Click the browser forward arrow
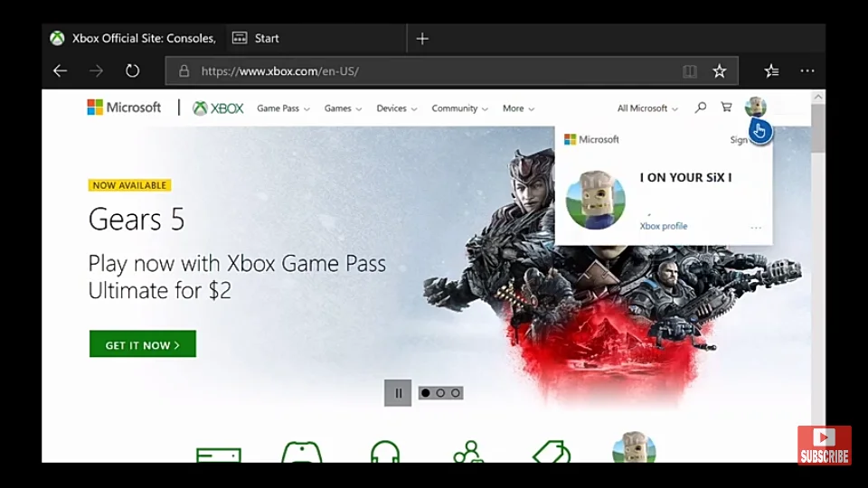 pyautogui.click(x=96, y=70)
